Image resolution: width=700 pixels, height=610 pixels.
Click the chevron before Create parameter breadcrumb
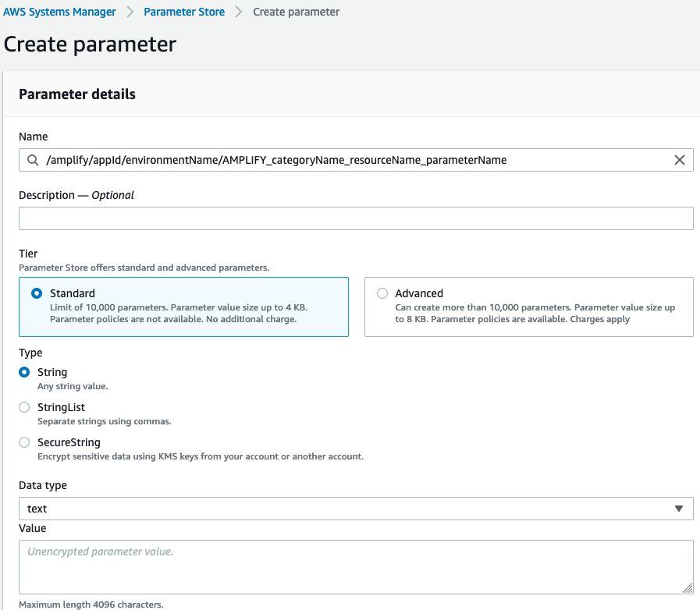239,12
